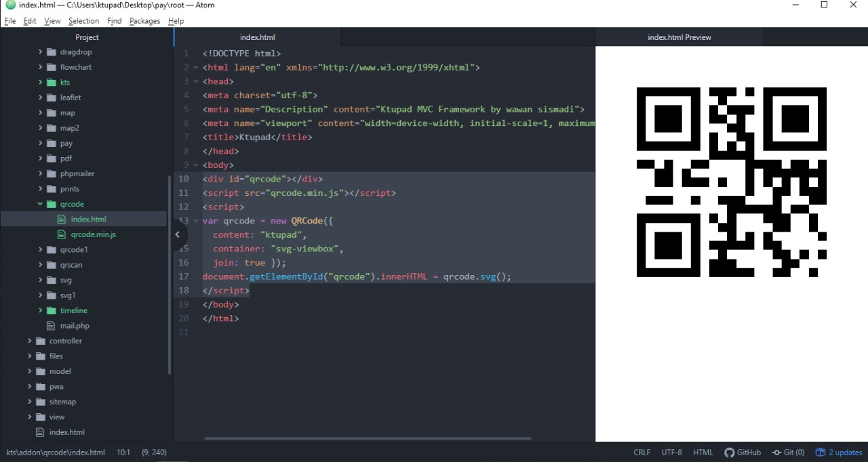The image size is (868, 462).
Task: Collapse the timeline folder
Action: (x=39, y=310)
